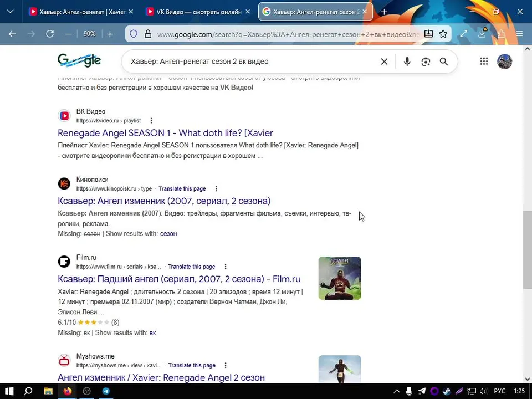The image size is (532, 399).
Task: Open a new browser tab
Action: click(x=384, y=12)
